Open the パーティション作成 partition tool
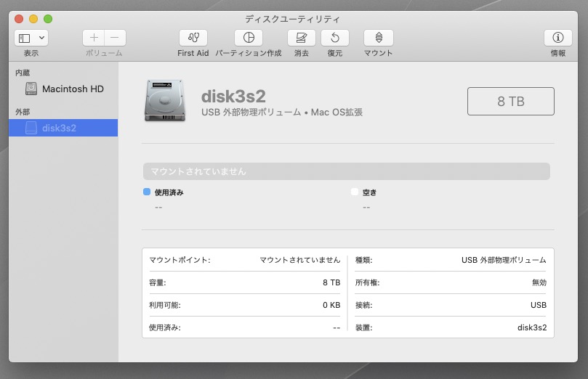The height and width of the screenshot is (379, 588). pyautogui.click(x=249, y=38)
